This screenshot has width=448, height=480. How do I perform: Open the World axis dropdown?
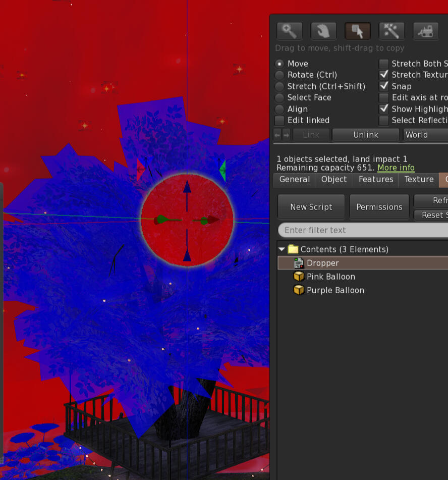425,135
